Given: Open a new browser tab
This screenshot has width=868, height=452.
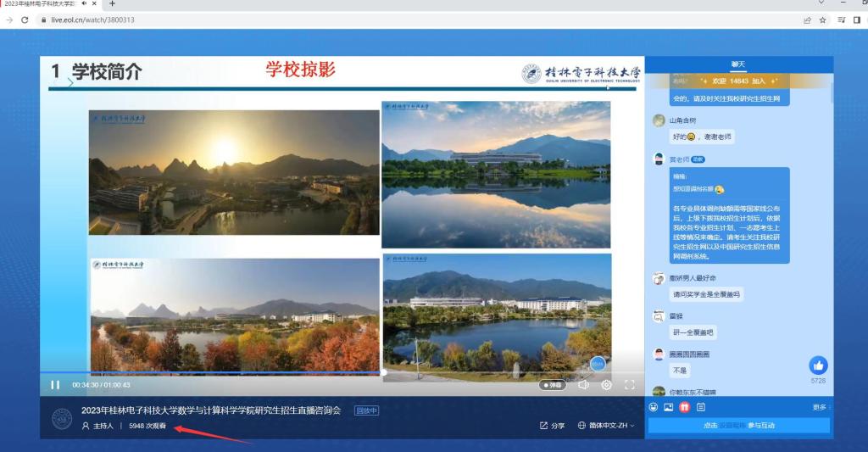Looking at the screenshot, I should 112,3.
